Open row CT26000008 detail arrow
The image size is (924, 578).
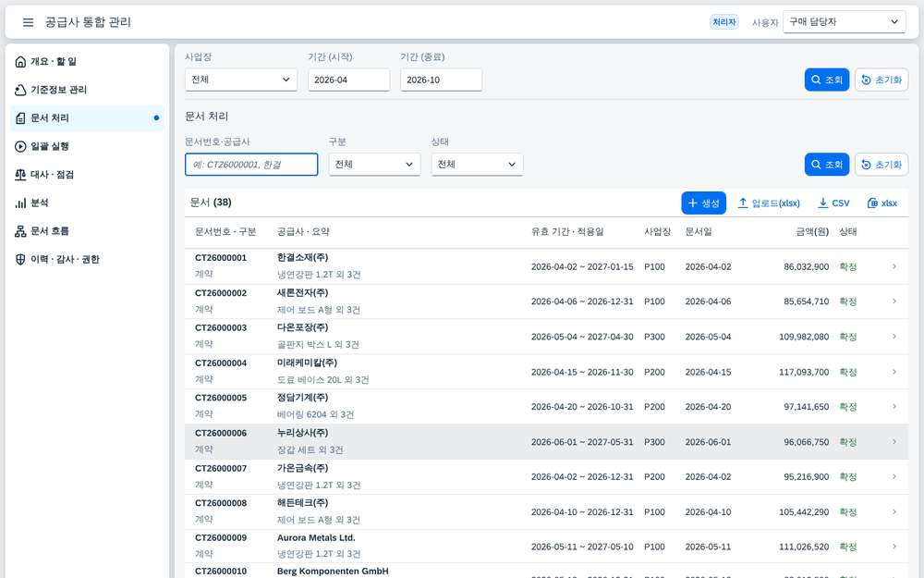pyautogui.click(x=894, y=512)
